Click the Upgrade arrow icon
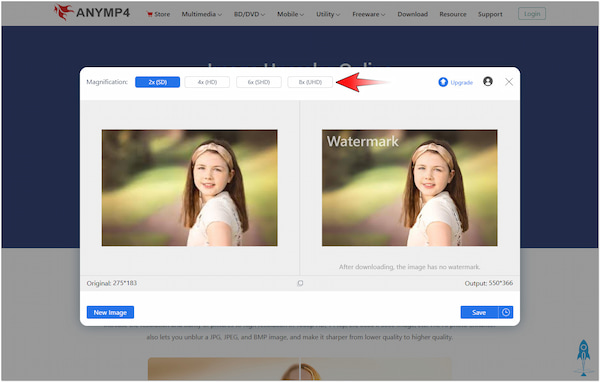Image resolution: width=600 pixels, height=382 pixels. coord(443,82)
